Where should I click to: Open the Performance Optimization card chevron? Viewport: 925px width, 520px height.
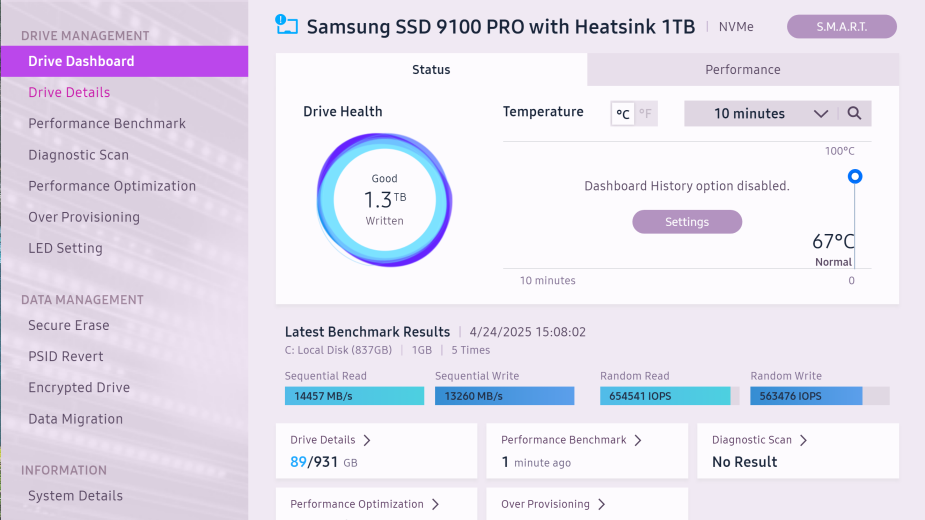(x=435, y=504)
